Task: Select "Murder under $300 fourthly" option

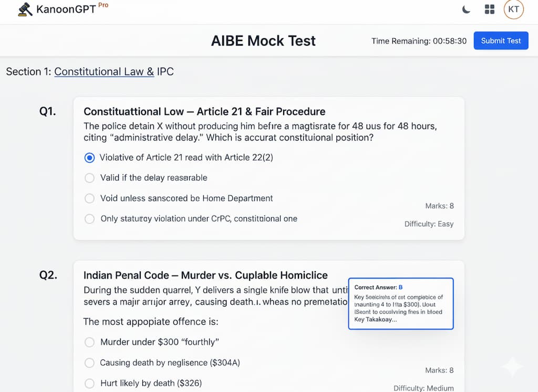Action: [x=90, y=342]
